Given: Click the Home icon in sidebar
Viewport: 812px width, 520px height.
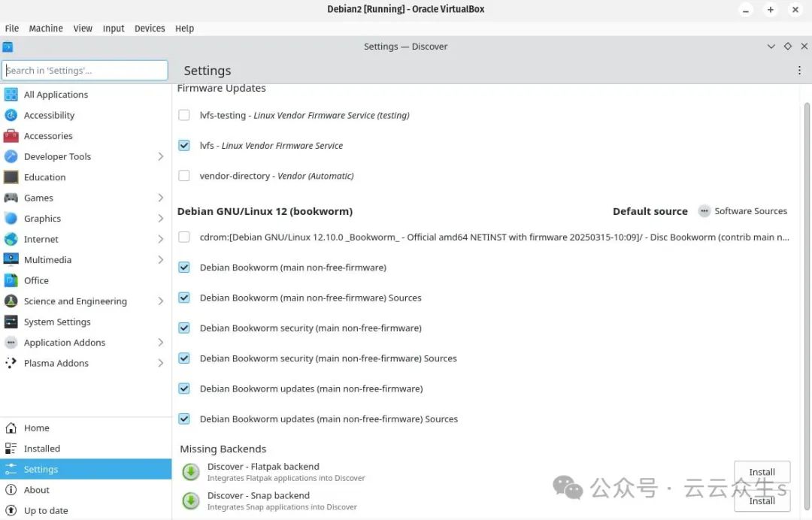Looking at the screenshot, I should click(11, 428).
